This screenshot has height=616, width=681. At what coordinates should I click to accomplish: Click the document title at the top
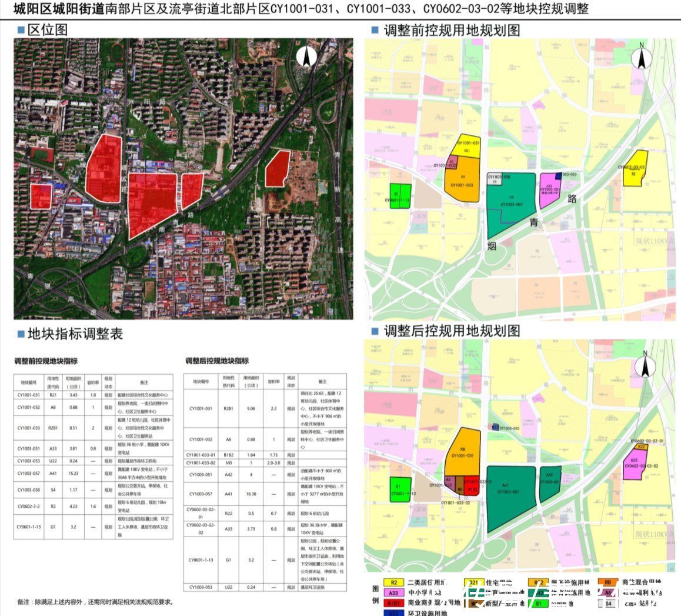(x=301, y=9)
